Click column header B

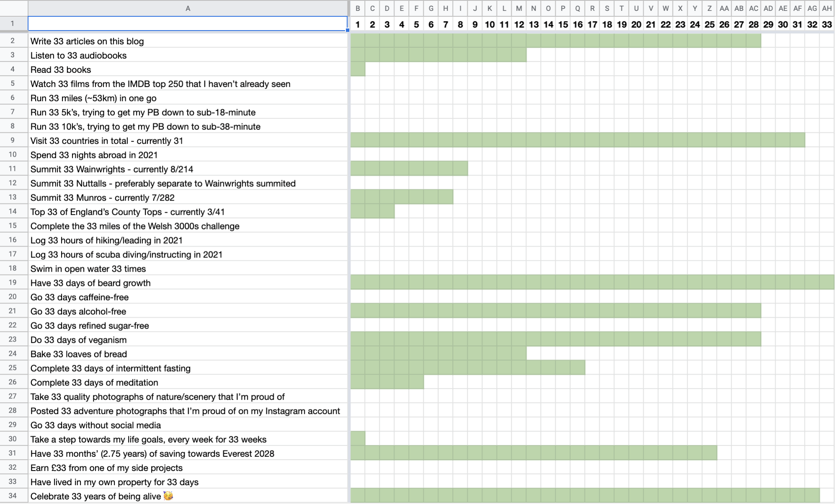[x=358, y=8]
